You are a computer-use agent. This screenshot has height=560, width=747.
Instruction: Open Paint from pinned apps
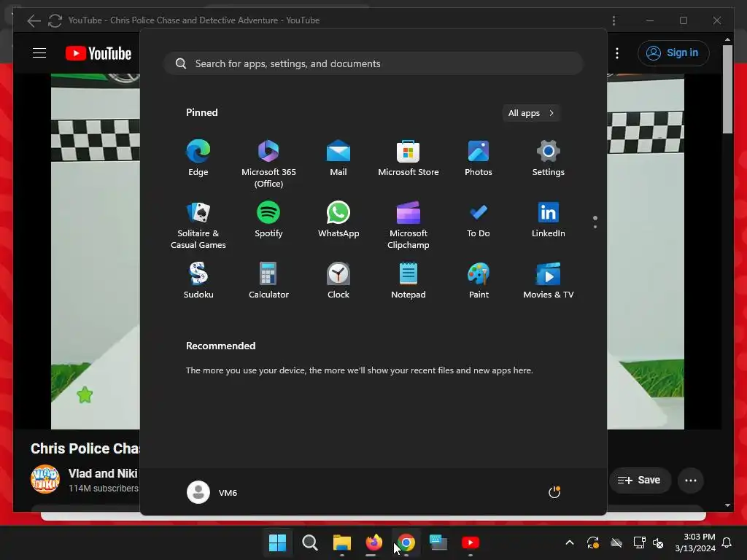pyautogui.click(x=479, y=281)
